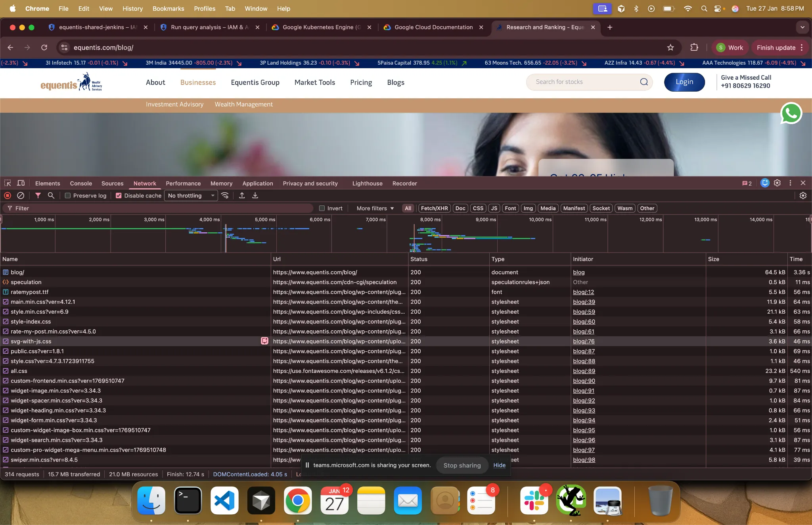Screen dimensions: 812x525
Task: Open Terminal from the Dock
Action: coord(188,500)
